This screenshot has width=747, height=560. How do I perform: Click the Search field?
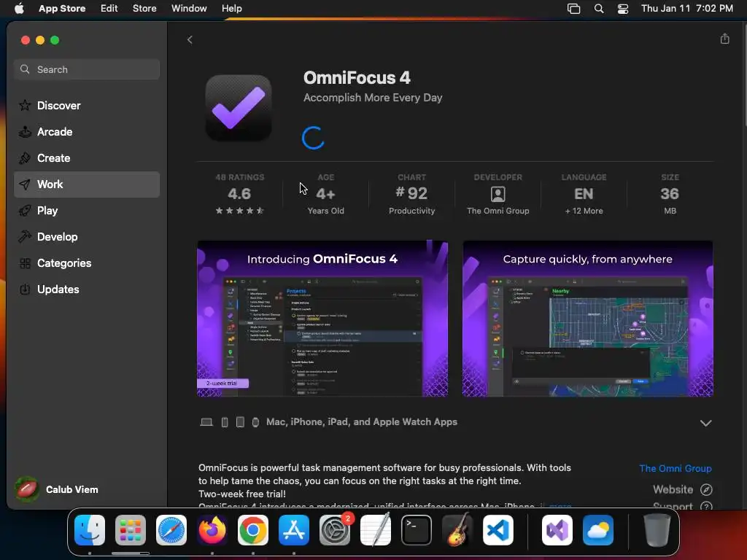[x=87, y=69]
